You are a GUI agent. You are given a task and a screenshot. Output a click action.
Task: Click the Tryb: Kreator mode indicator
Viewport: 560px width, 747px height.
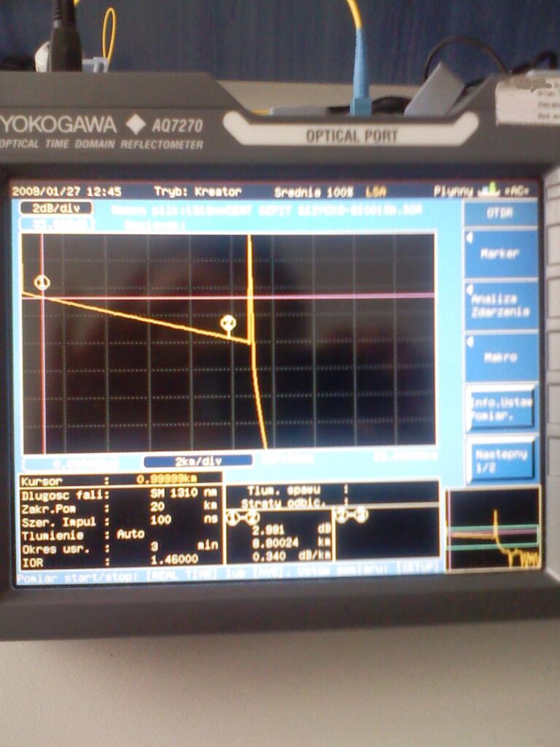click(197, 192)
